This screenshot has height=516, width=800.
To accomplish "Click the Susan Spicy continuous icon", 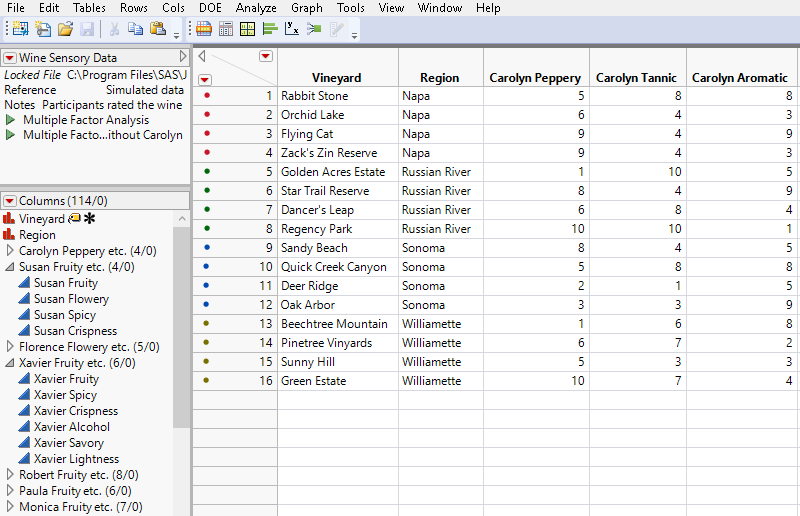I will (24, 314).
